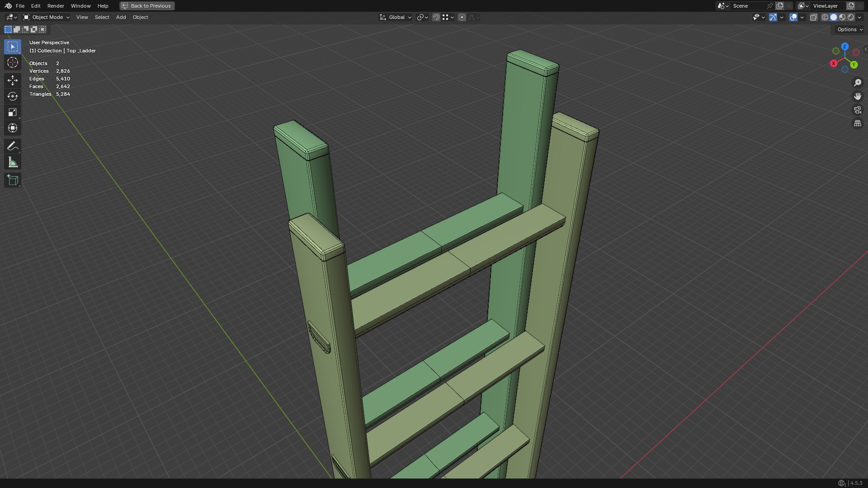Screen dimensions: 868x488
Task: Open overlays options dropdown arrow
Action: 802,17
